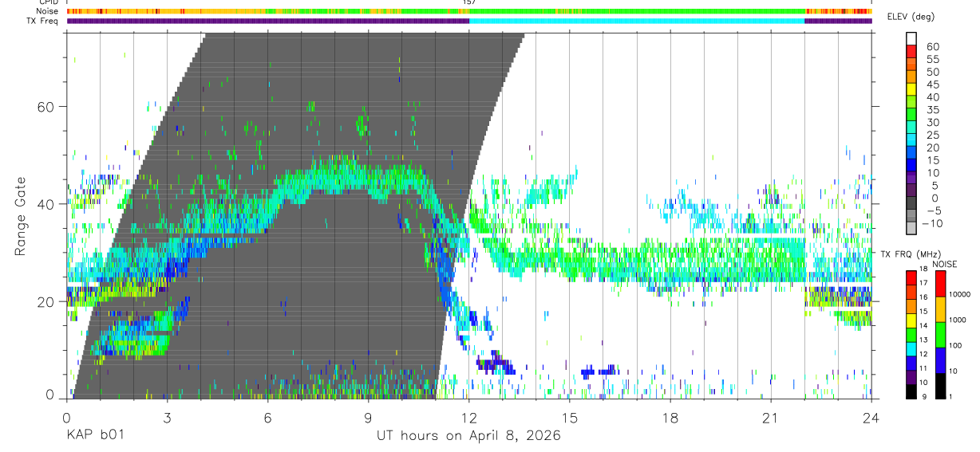The width and height of the screenshot is (980, 452).
Task: Click the '10000' label on the NOISE scale
Action: [x=960, y=294]
